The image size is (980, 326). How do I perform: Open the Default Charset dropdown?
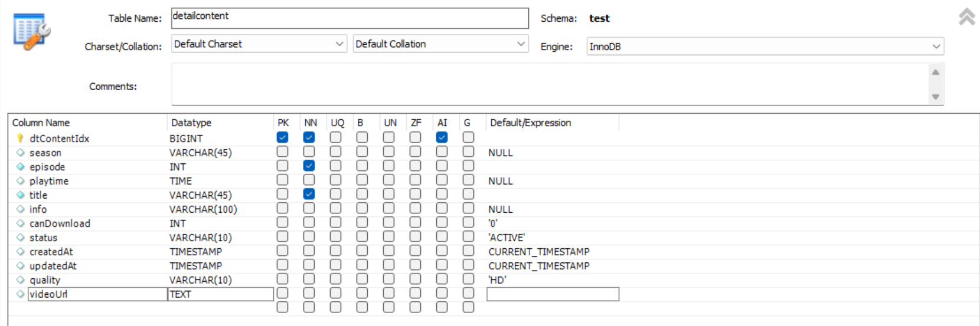click(259, 44)
